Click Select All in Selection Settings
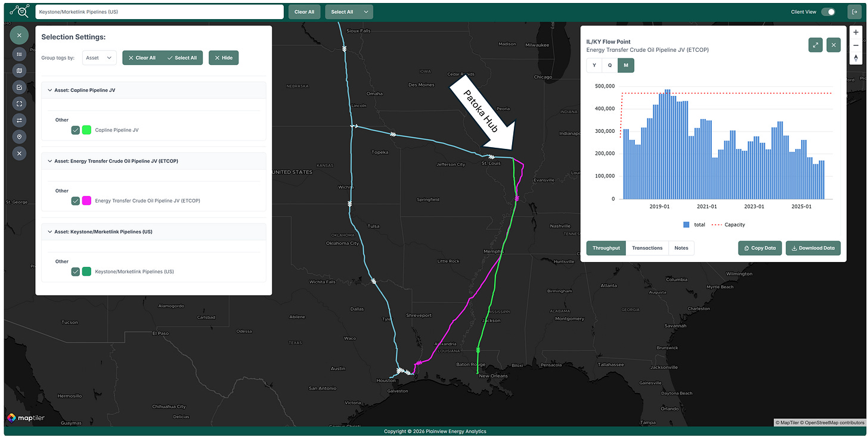Image resolution: width=868 pixels, height=436 pixels. (182, 58)
